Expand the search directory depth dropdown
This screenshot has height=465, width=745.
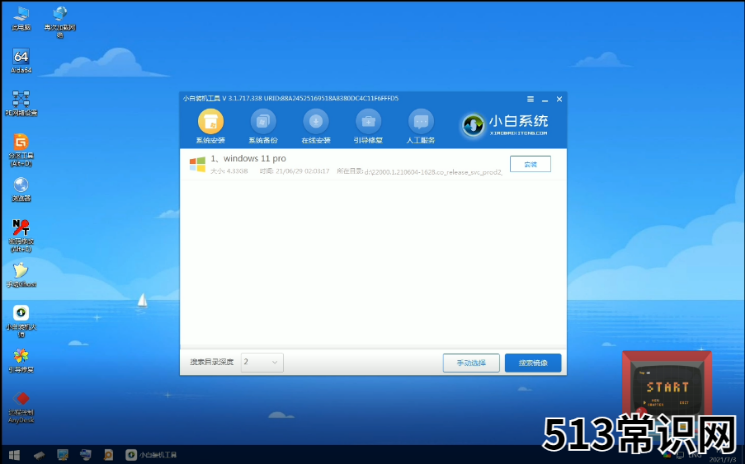tap(262, 362)
